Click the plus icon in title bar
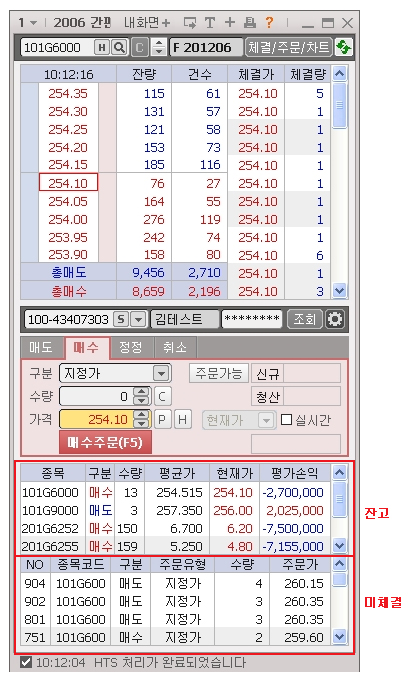The width and height of the screenshot is (408, 683). (229, 22)
